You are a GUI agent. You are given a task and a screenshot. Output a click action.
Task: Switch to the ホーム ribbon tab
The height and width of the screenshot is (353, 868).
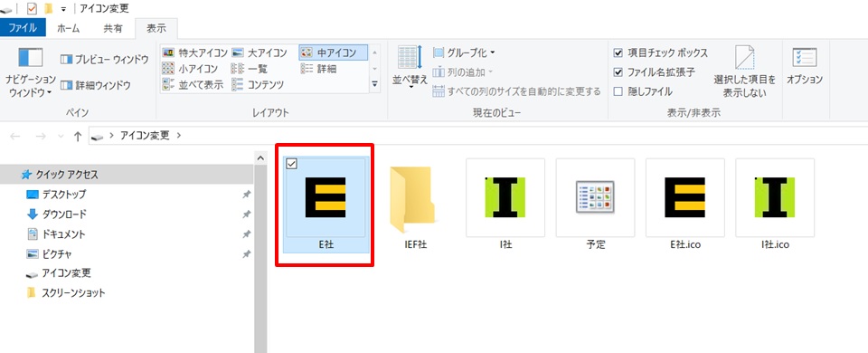pyautogui.click(x=69, y=28)
